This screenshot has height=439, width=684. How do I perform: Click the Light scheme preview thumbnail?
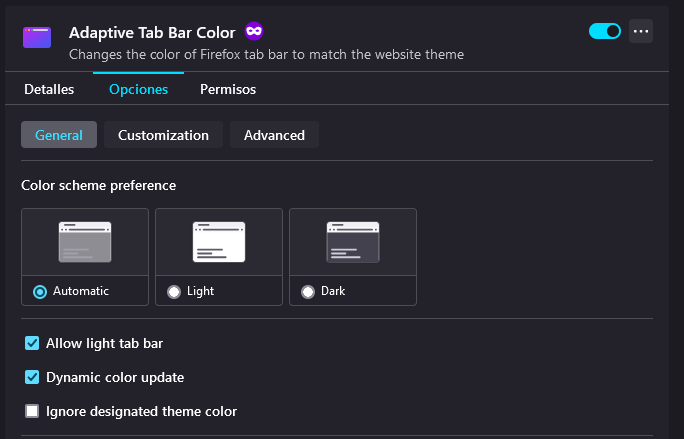[x=219, y=242]
